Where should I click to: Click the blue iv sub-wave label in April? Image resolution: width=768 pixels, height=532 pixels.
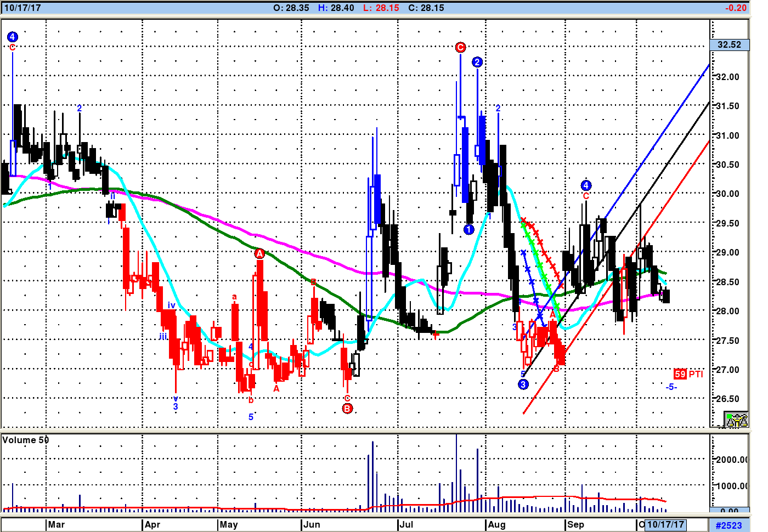coord(171,305)
